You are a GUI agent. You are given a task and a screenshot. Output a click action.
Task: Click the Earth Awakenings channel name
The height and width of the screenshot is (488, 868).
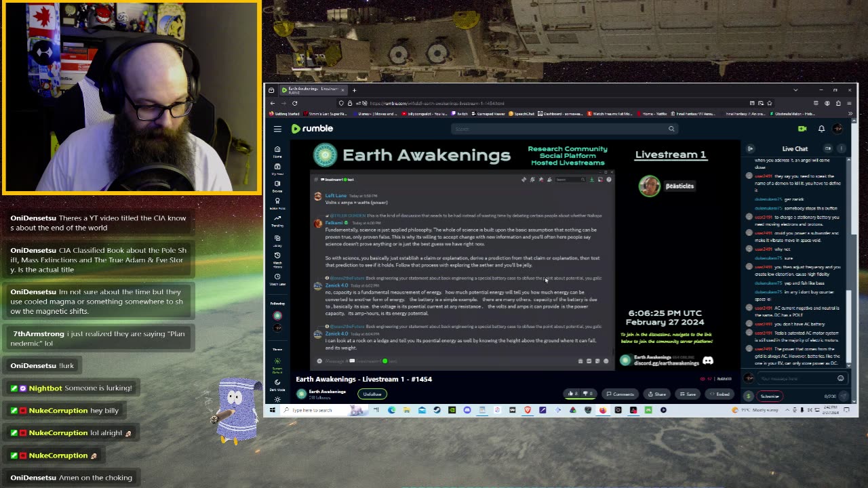coord(328,392)
